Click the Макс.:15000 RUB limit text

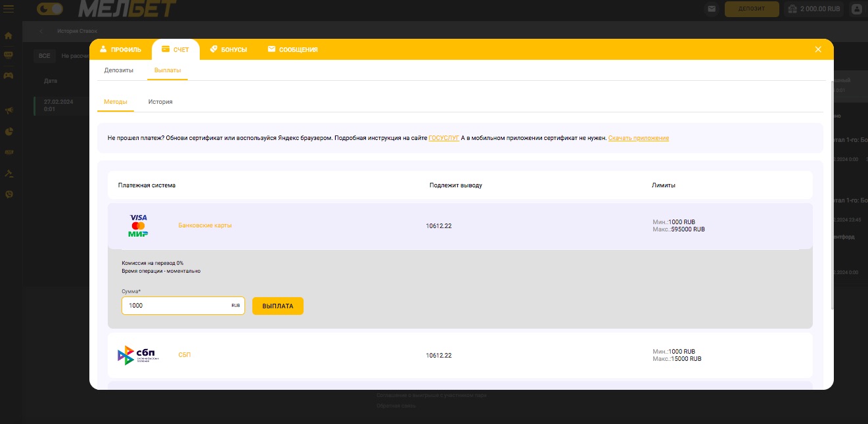click(677, 359)
